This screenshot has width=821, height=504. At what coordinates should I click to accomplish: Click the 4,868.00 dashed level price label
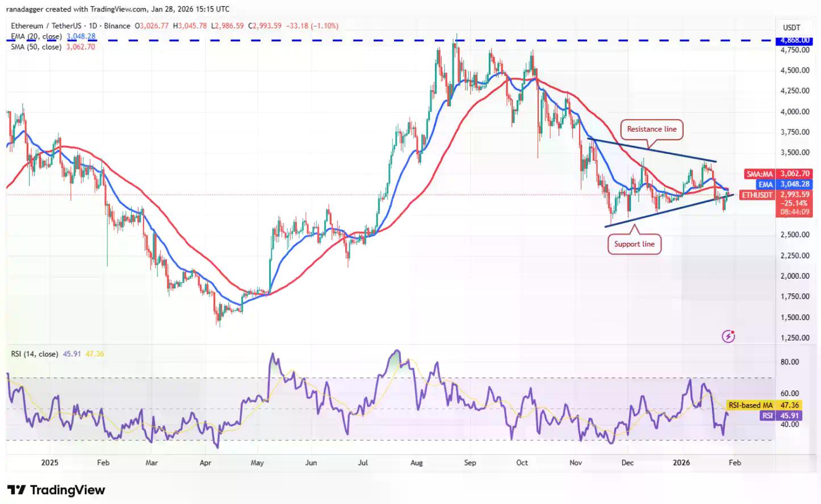tap(794, 40)
